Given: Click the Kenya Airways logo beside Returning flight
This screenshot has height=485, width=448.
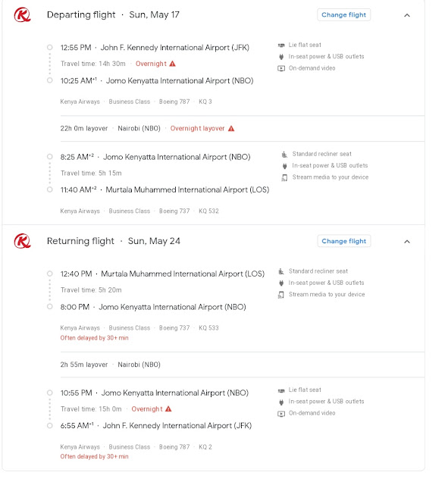Looking at the screenshot, I should pos(22,241).
